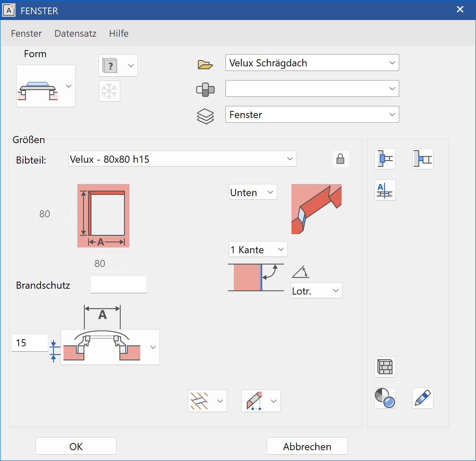Expand the window Form shape dropdown
Viewport: 476px width, 461px height.
(46, 86)
